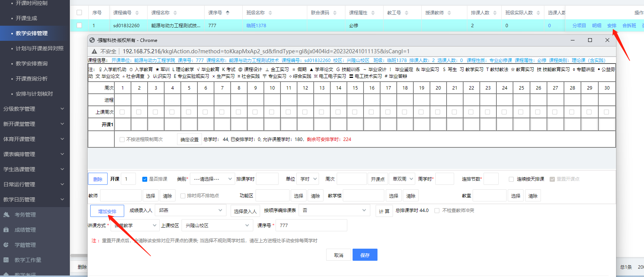Open the 单双周 dropdown
This screenshot has width=644, height=277.
tap(403, 179)
